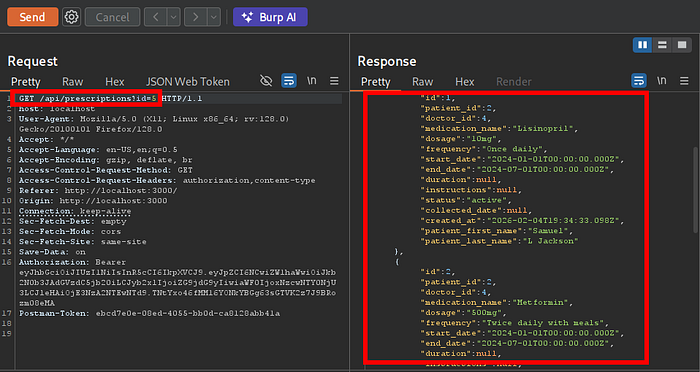This screenshot has height=372, width=700.
Task: Click the Host: localhost header line
Action: (57, 109)
